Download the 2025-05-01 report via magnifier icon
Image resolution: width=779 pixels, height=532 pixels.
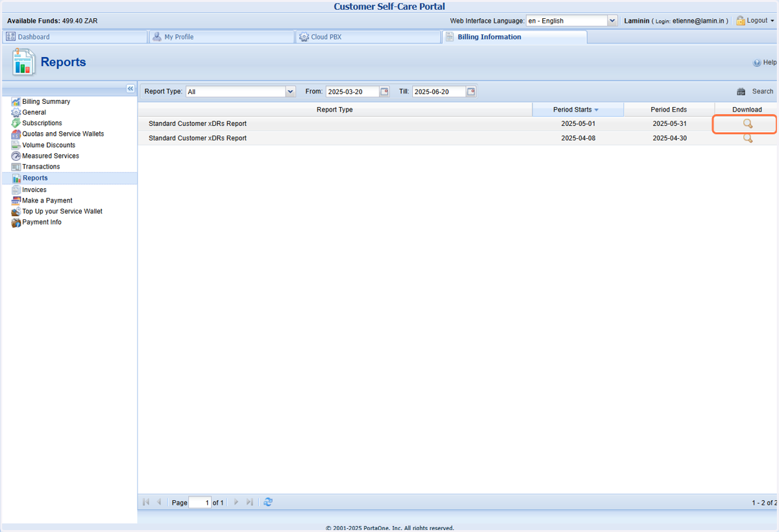[748, 123]
